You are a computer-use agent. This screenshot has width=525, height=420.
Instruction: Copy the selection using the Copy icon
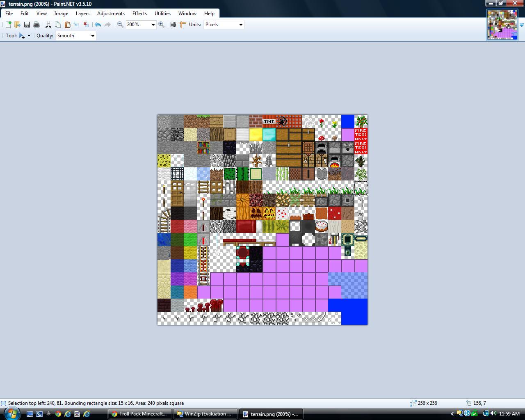(58, 25)
